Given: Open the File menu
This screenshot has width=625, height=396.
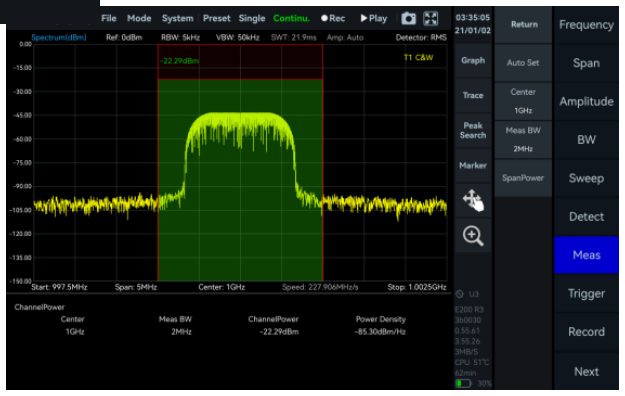Looking at the screenshot, I should tap(109, 18).
